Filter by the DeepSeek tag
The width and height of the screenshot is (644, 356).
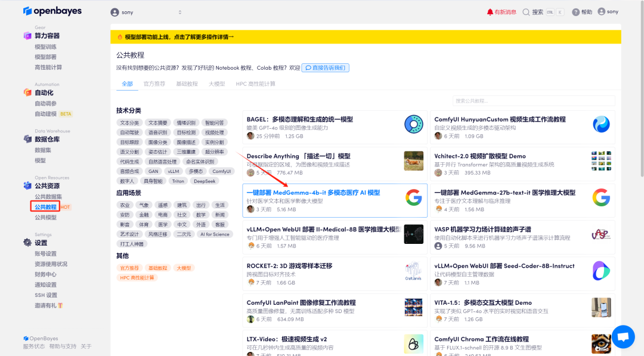click(x=205, y=181)
